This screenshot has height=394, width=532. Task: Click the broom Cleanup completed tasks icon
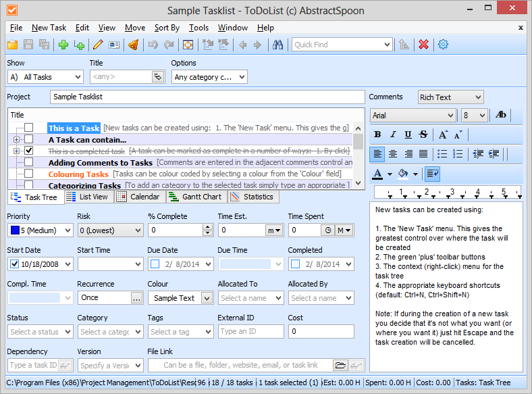(134, 45)
